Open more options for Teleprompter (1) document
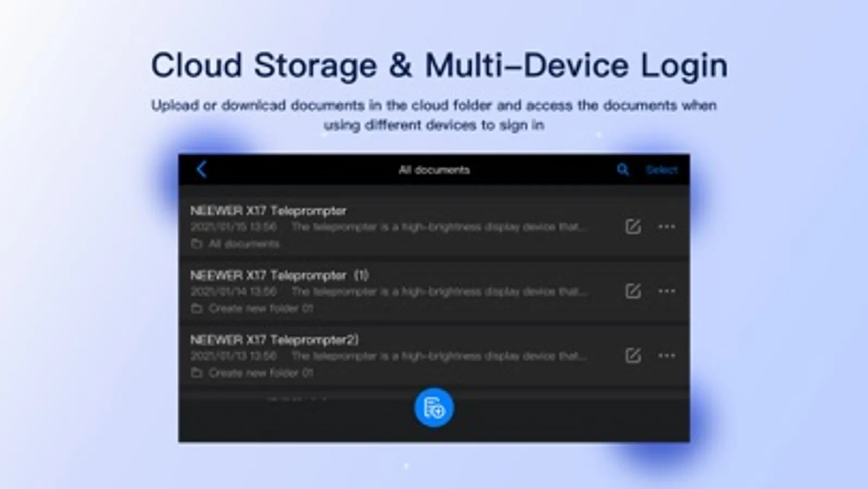Image resolution: width=868 pixels, height=489 pixels. 667,291
